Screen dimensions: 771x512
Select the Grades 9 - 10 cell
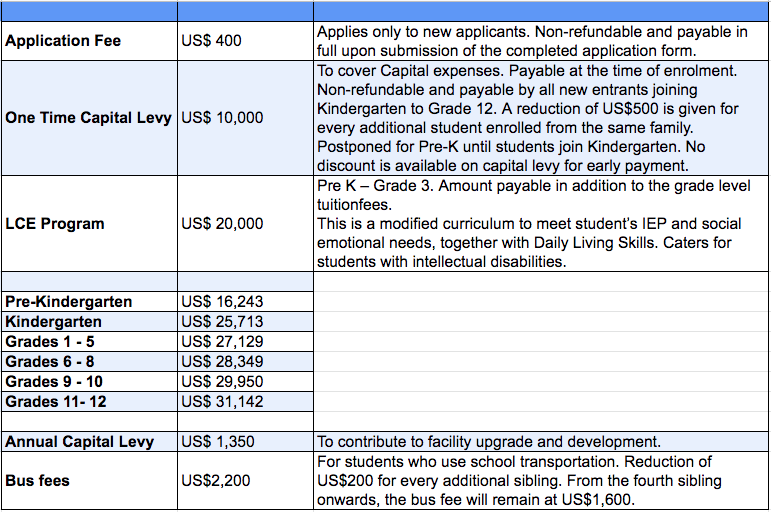pyautogui.click(x=89, y=382)
